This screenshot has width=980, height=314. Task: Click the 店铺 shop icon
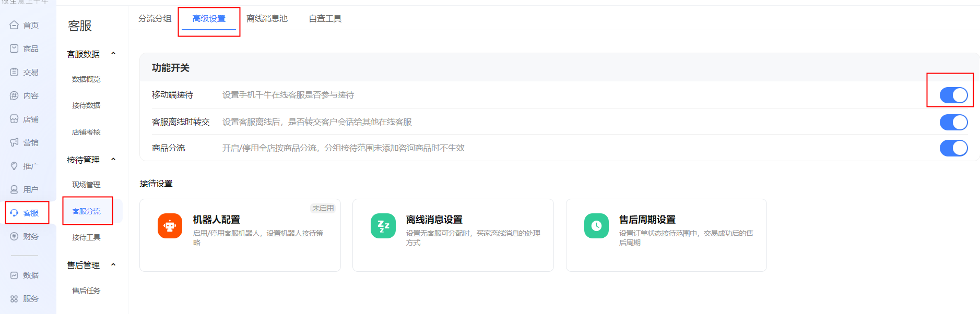point(14,119)
